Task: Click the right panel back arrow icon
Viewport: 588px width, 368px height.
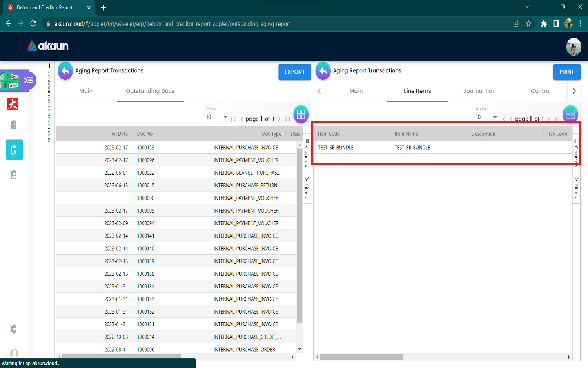Action: 323,71
